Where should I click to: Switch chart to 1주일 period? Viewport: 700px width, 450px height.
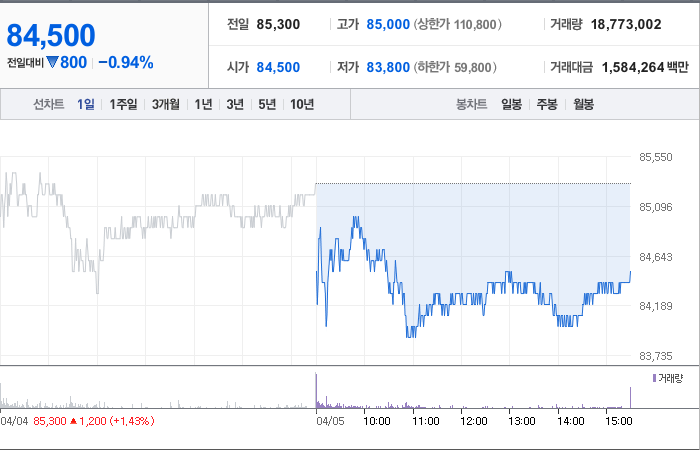click(123, 104)
